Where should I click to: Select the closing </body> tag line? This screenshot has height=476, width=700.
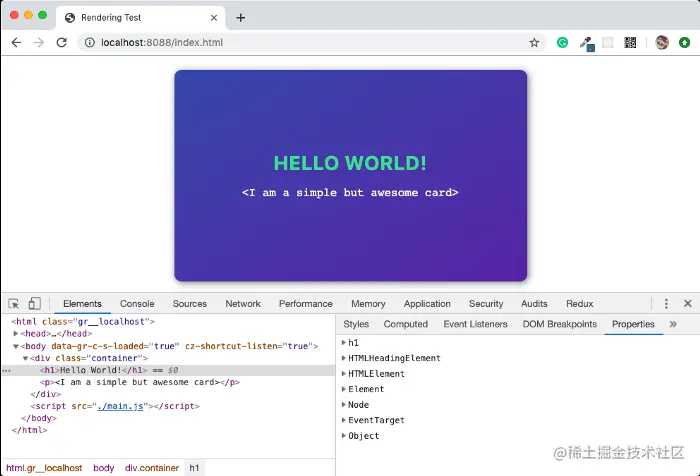[39, 418]
